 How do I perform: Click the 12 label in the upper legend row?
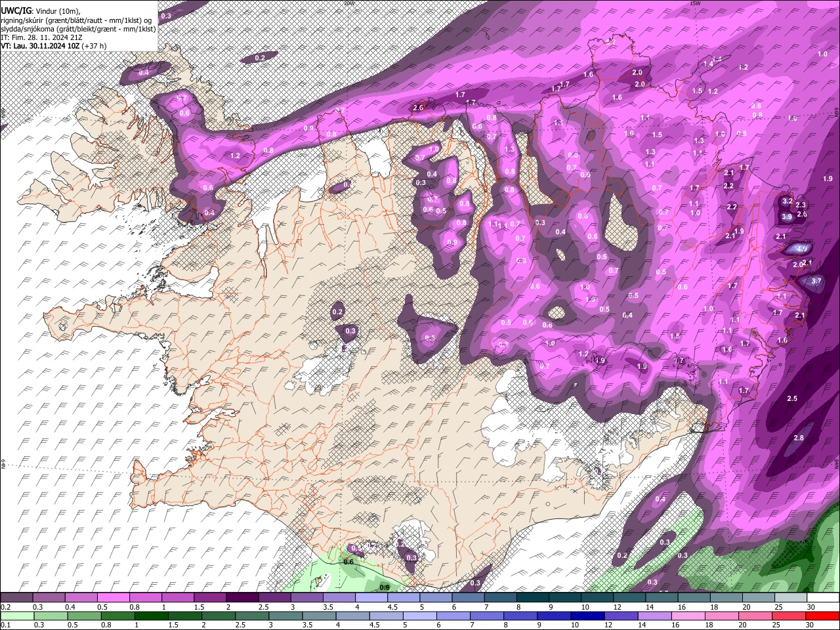(617, 607)
